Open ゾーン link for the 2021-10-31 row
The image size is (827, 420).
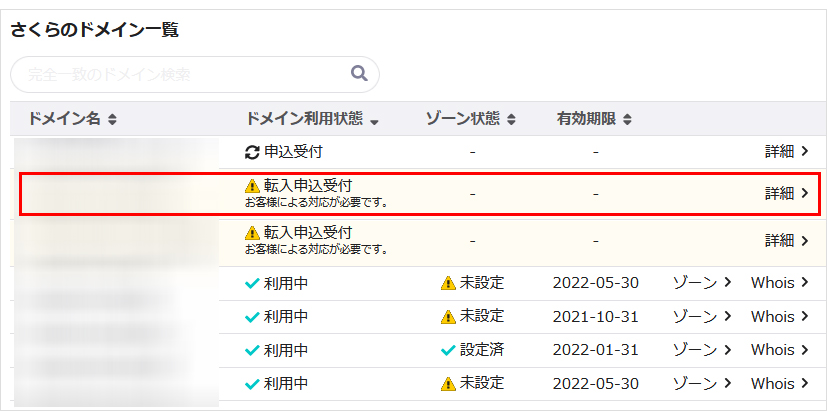[x=702, y=317]
